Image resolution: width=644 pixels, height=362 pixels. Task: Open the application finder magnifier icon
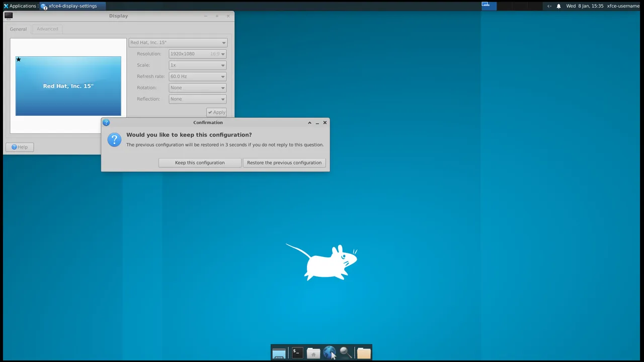coord(346,353)
